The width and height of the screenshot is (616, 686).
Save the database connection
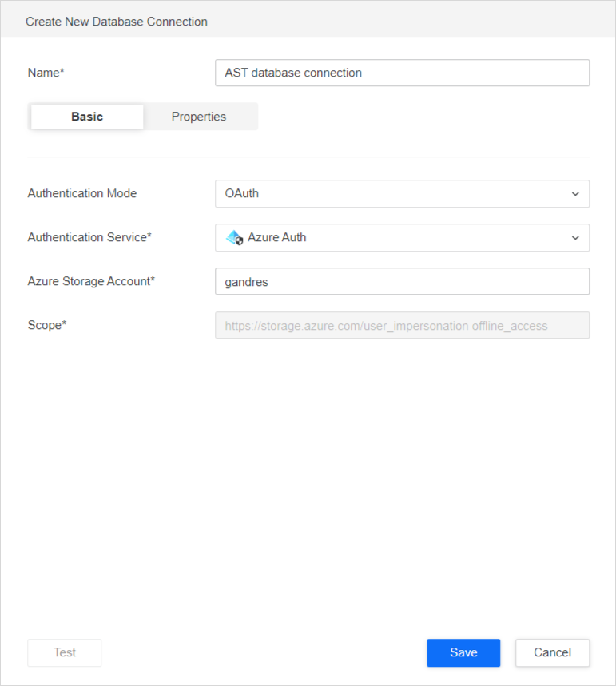(463, 652)
